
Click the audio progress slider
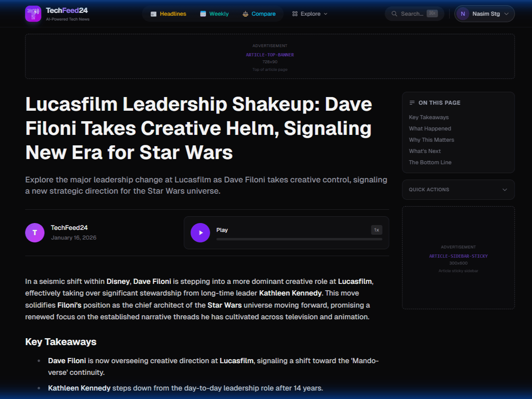(299, 239)
